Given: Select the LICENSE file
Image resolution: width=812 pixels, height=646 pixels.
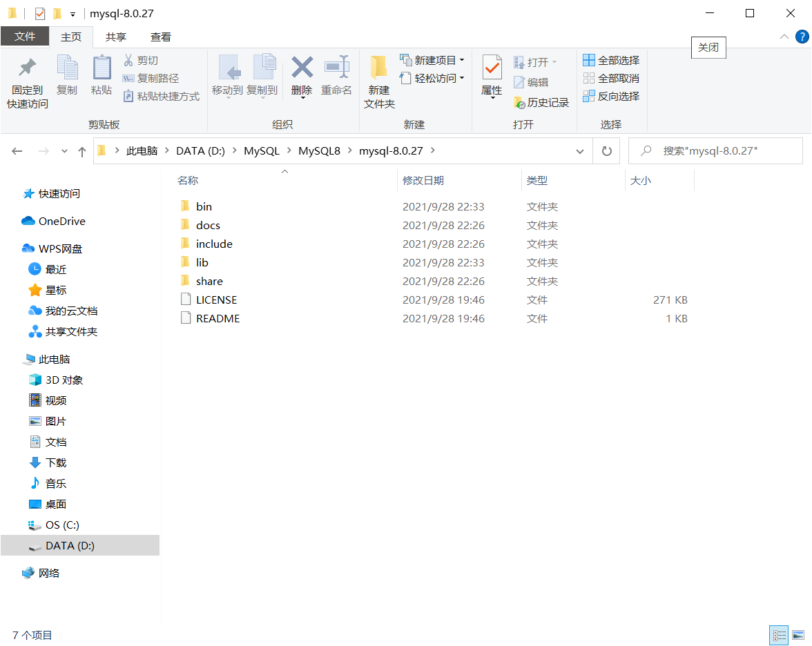Looking at the screenshot, I should tap(216, 300).
